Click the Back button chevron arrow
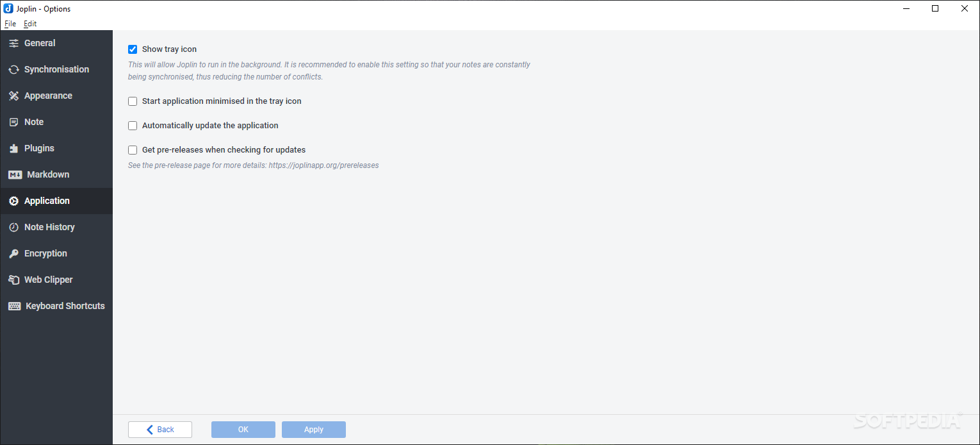 click(x=150, y=430)
